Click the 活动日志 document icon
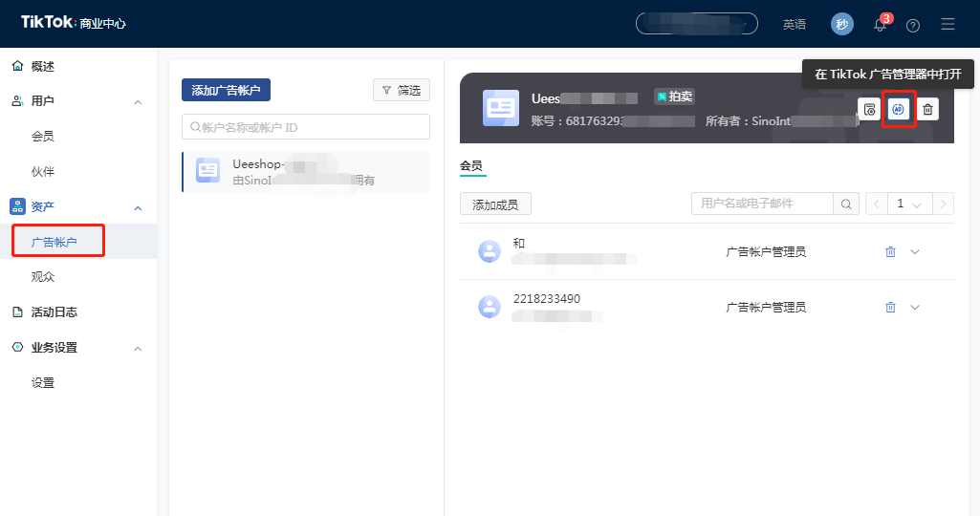This screenshot has height=516, width=980. pos(17,312)
